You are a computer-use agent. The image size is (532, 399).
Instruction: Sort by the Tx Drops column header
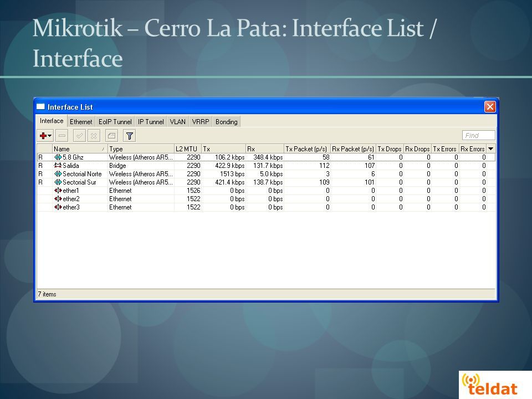point(390,149)
